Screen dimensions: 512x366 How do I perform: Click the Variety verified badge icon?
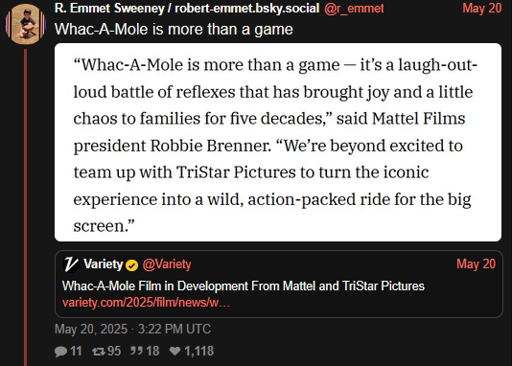132,265
